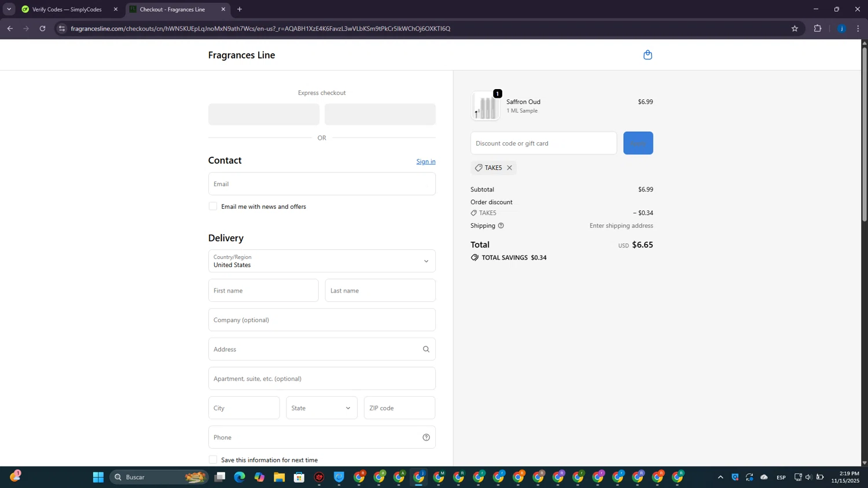Remove the TAKE5 discount code tag
Image resolution: width=868 pixels, height=488 pixels.
pyautogui.click(x=509, y=168)
